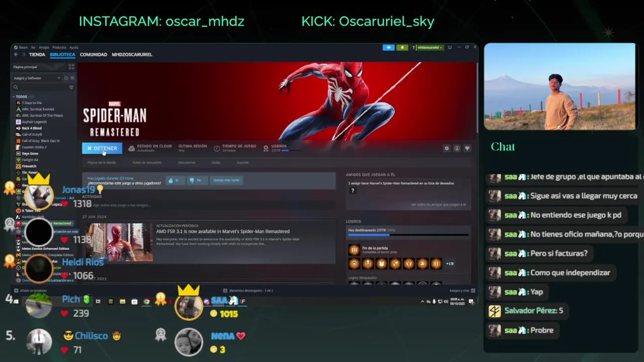Open the TIENDA tab
Screen dimensions: 644x362
pyautogui.click(x=37, y=54)
